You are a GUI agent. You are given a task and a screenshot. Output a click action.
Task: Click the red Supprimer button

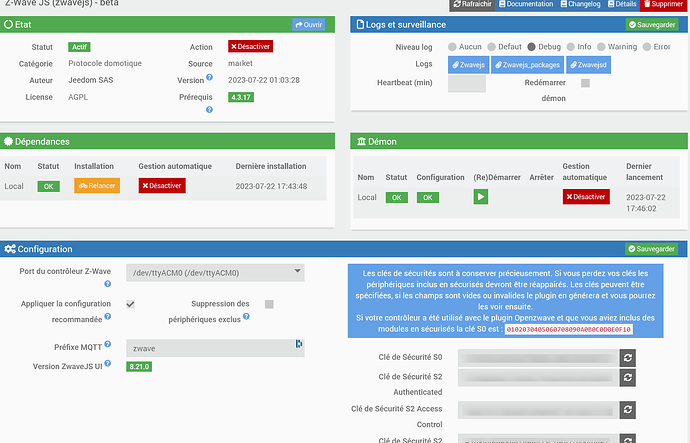664,4
